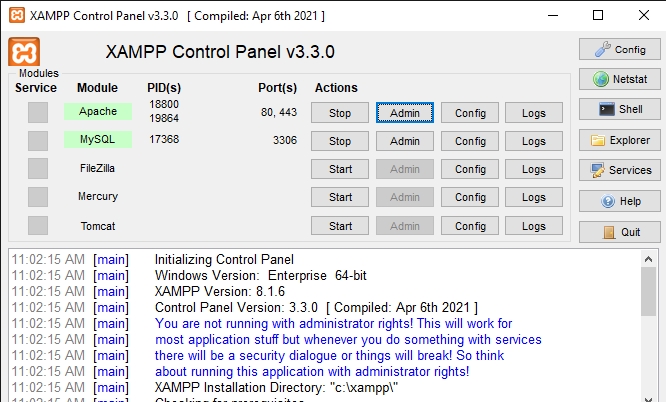This screenshot has height=402, width=666.
Task: Open Explorer folder button
Action: (620, 140)
